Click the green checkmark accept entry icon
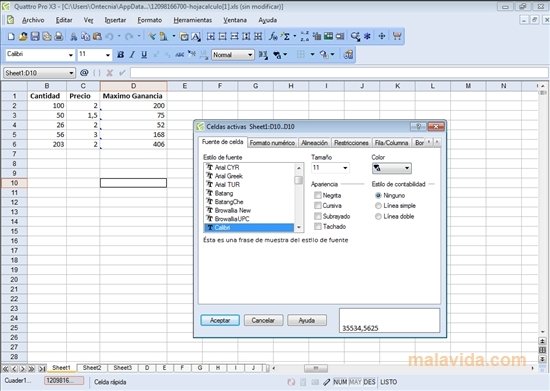The image size is (550, 391). pos(122,73)
